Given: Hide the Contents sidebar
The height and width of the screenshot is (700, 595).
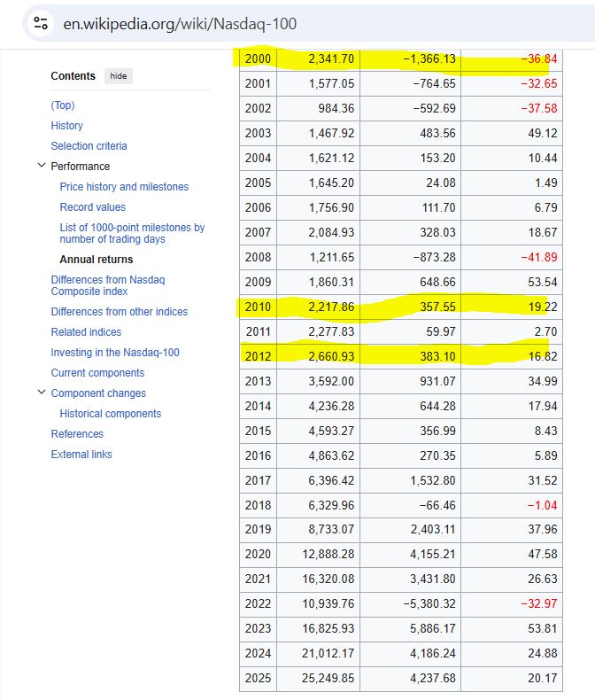Looking at the screenshot, I should pyautogui.click(x=118, y=76).
